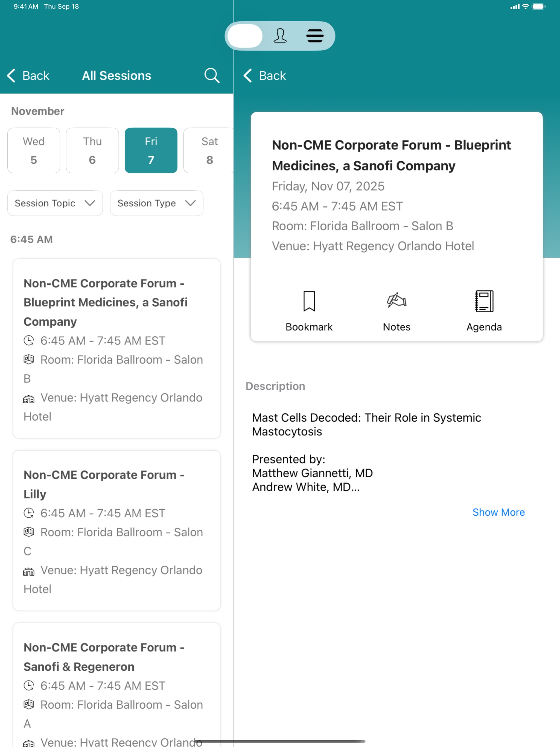Tap the November month label
This screenshot has height=747, width=560.
pyautogui.click(x=37, y=111)
